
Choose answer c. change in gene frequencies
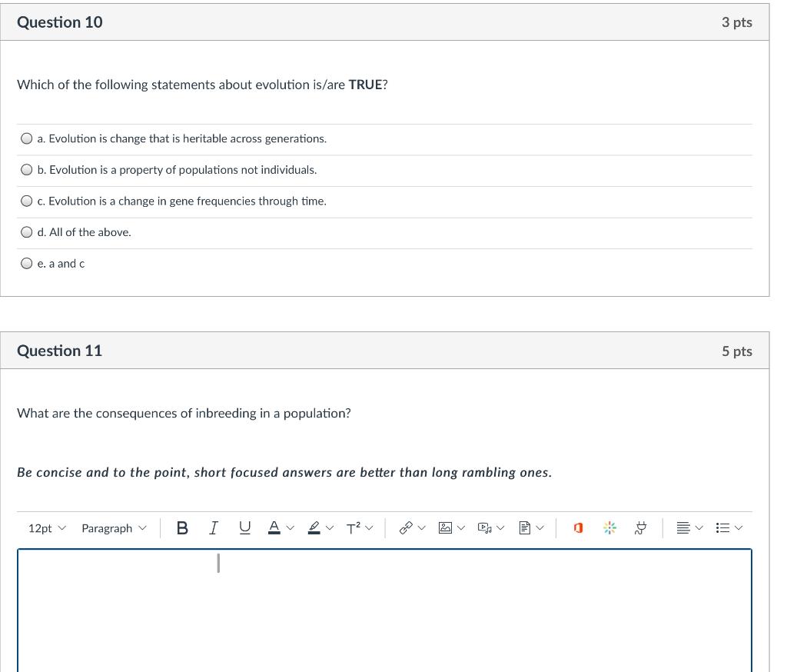pos(27,201)
